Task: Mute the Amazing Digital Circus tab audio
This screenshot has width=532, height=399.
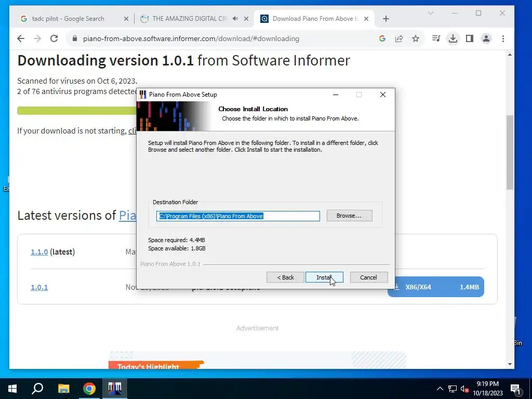Action: [x=235, y=19]
